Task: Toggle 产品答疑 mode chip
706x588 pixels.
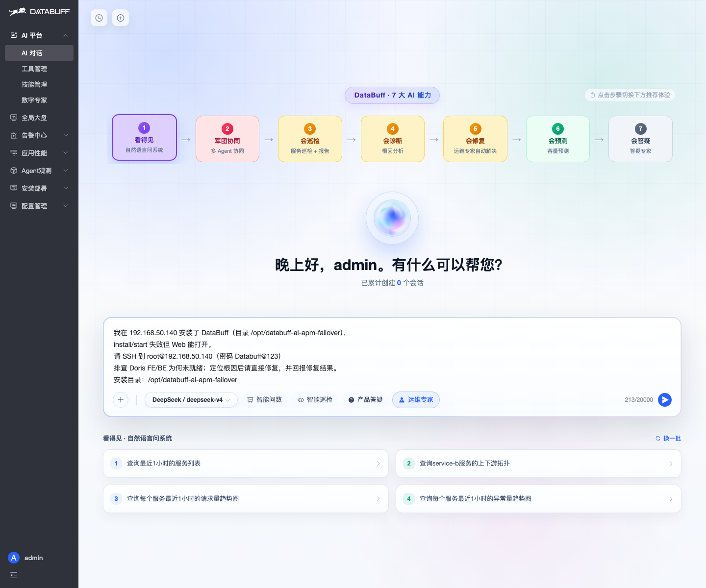Action: pos(365,400)
